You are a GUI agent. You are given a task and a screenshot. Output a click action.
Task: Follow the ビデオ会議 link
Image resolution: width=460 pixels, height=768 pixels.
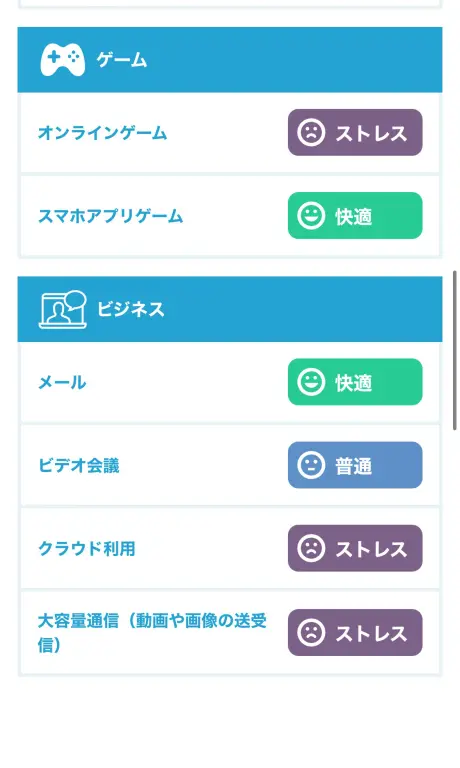pyautogui.click(x=79, y=465)
